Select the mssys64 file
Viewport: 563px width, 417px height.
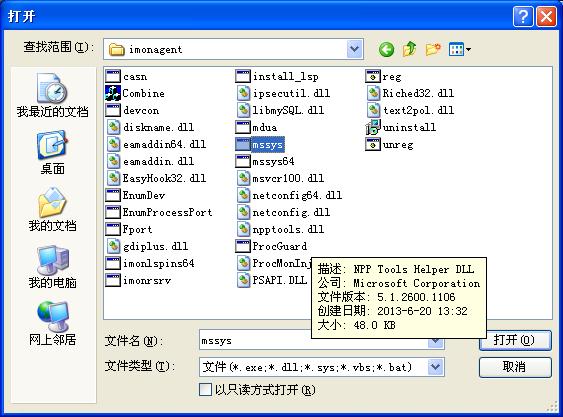click(x=265, y=162)
